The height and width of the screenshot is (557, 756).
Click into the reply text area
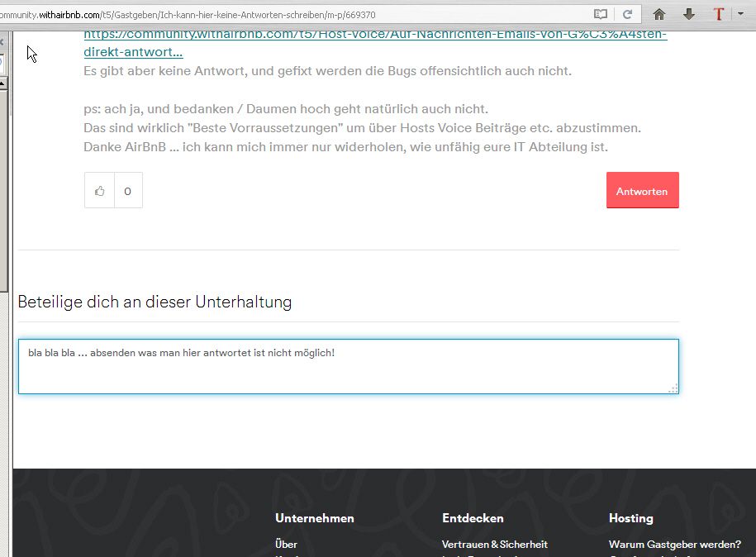pos(348,366)
